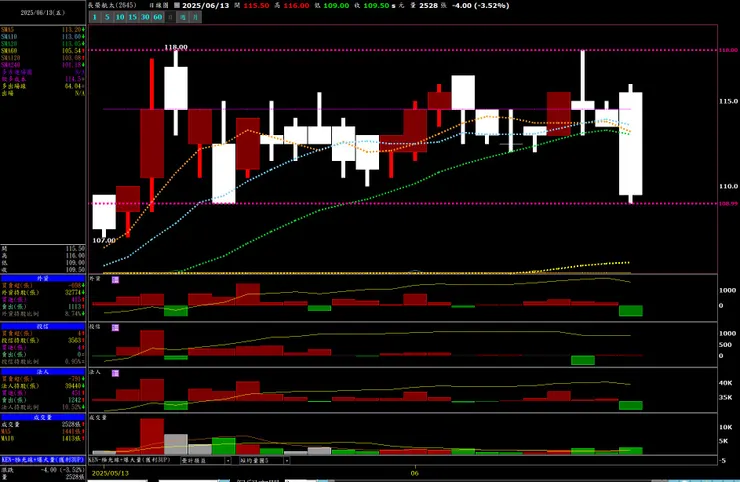Select the 5-minute timeframe button
The image size is (740, 482).
pyautogui.click(x=107, y=17)
